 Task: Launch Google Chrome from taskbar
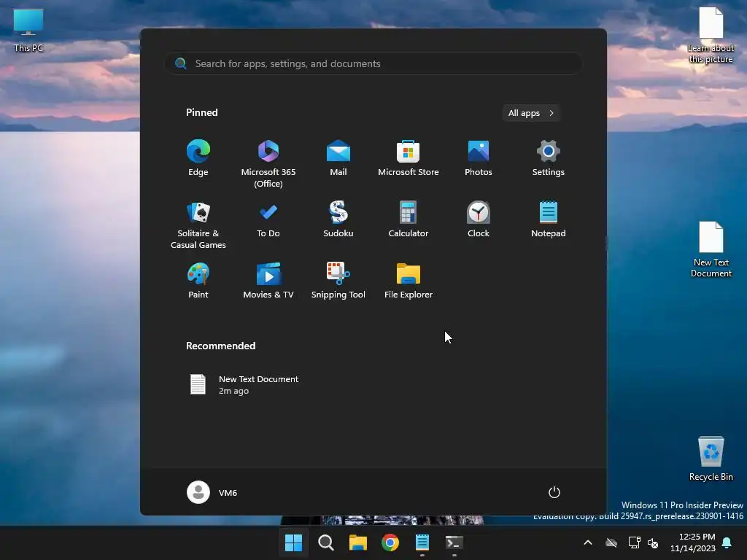[x=390, y=542]
